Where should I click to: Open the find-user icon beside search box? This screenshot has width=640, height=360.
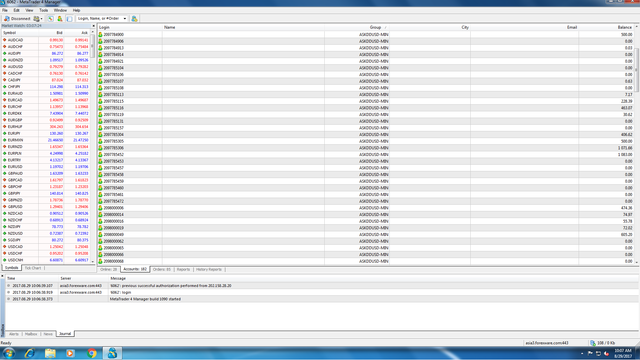click(x=134, y=18)
